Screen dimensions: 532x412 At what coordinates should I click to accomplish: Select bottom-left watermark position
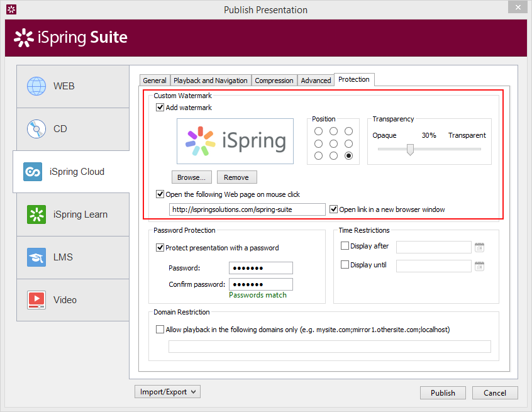tap(318, 156)
